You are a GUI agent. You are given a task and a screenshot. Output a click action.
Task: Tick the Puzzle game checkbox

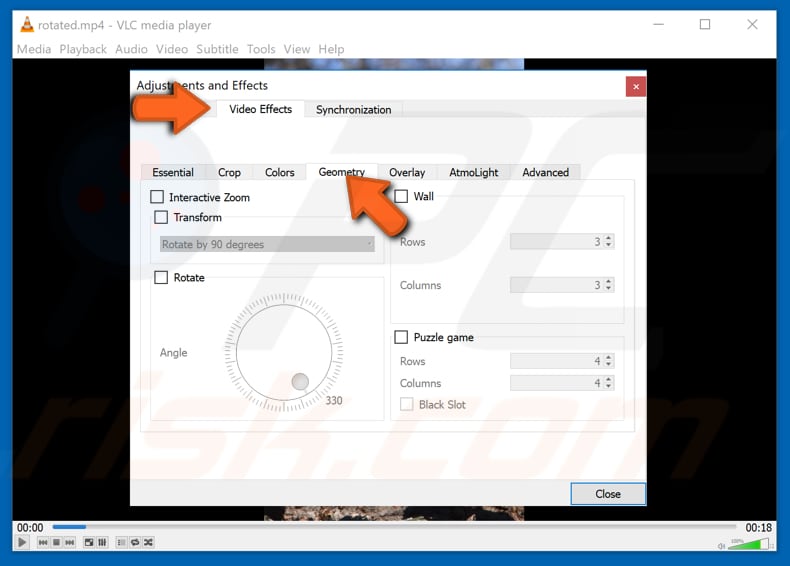(401, 337)
